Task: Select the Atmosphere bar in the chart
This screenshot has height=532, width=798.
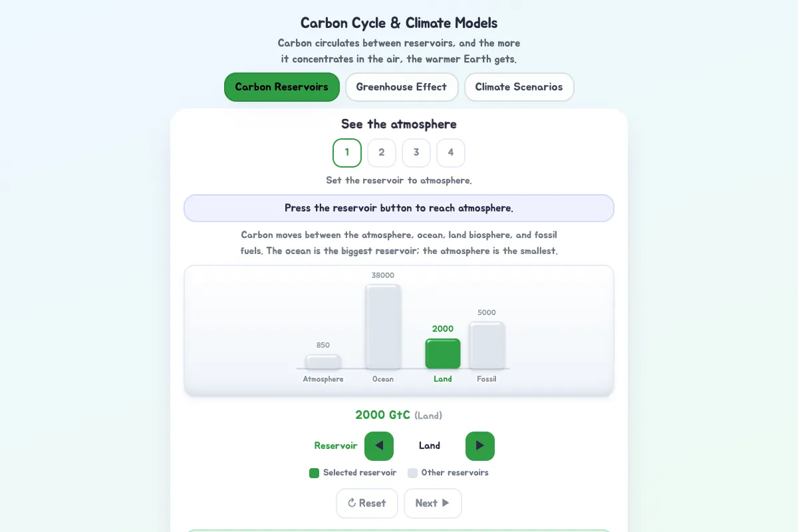Action: point(323,362)
